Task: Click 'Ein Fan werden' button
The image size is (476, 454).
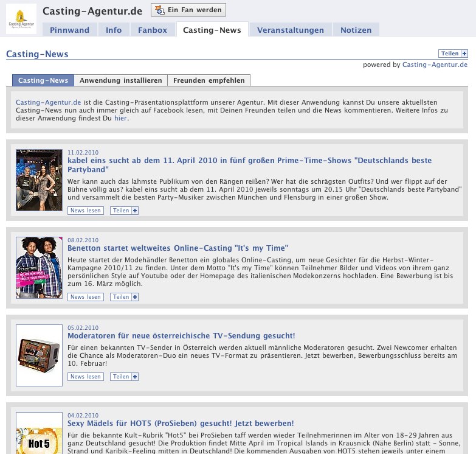Action: [x=188, y=10]
